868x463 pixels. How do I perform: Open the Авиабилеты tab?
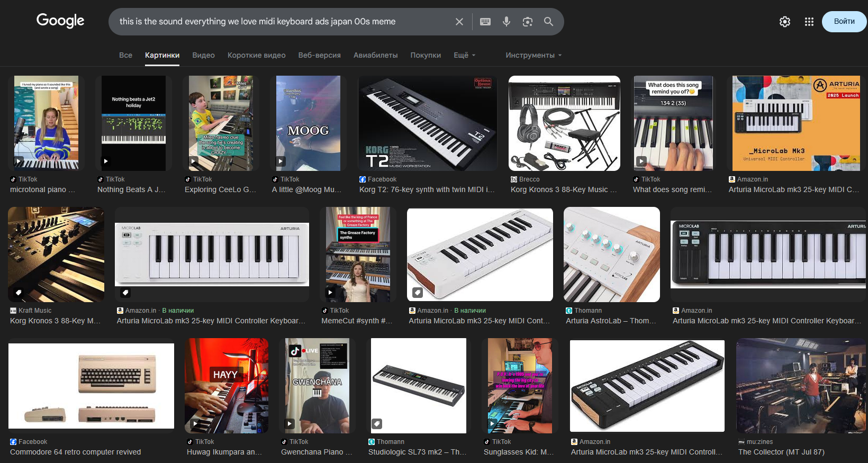(x=375, y=55)
